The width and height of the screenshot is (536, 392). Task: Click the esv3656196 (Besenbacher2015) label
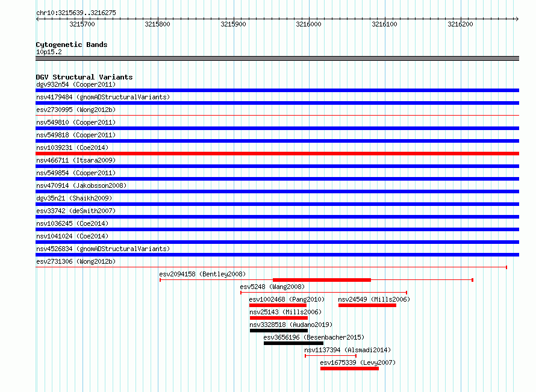click(x=314, y=337)
